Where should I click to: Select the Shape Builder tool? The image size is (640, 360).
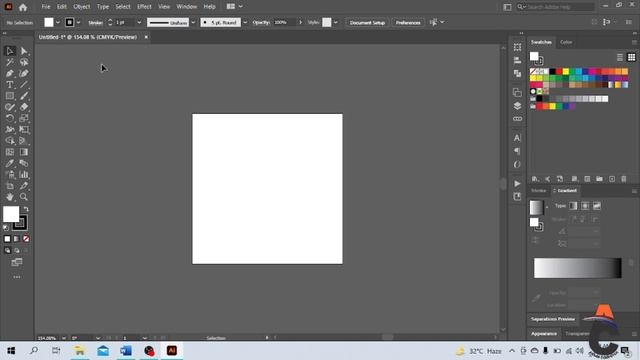click(x=10, y=141)
